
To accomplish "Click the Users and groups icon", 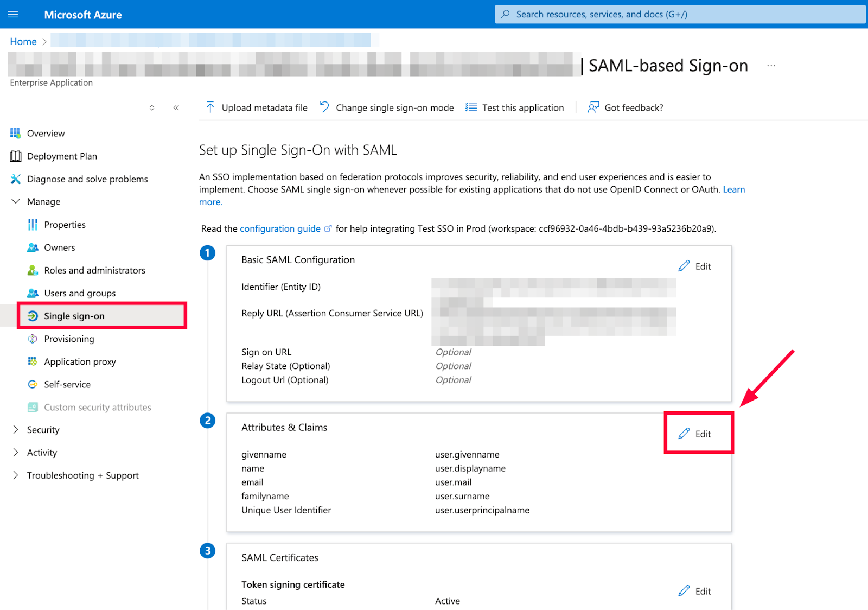I will (33, 293).
